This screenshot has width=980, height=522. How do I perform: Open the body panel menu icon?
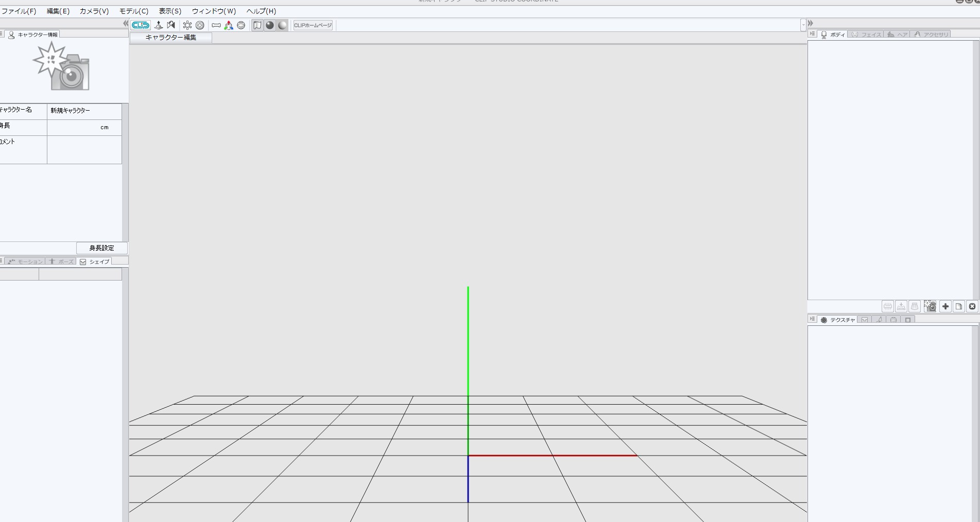(812, 34)
